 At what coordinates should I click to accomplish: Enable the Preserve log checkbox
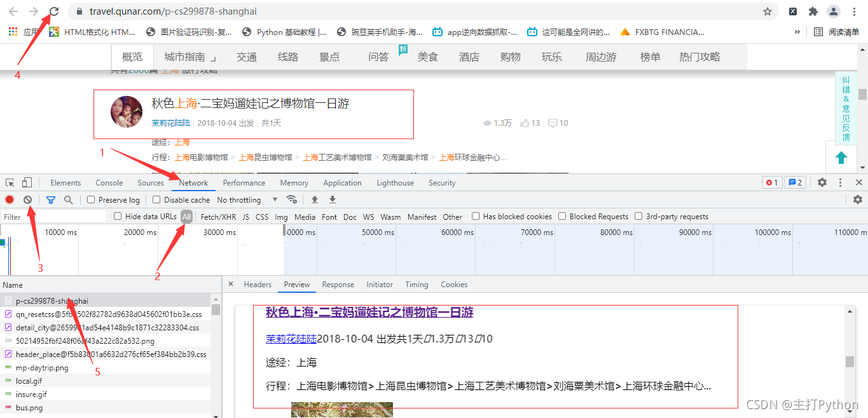pos(91,200)
